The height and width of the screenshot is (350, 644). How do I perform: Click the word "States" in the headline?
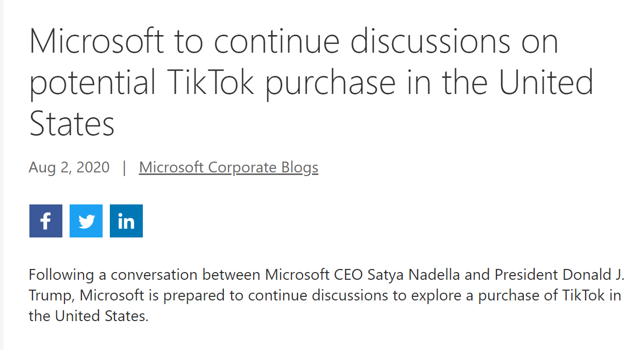[72, 124]
